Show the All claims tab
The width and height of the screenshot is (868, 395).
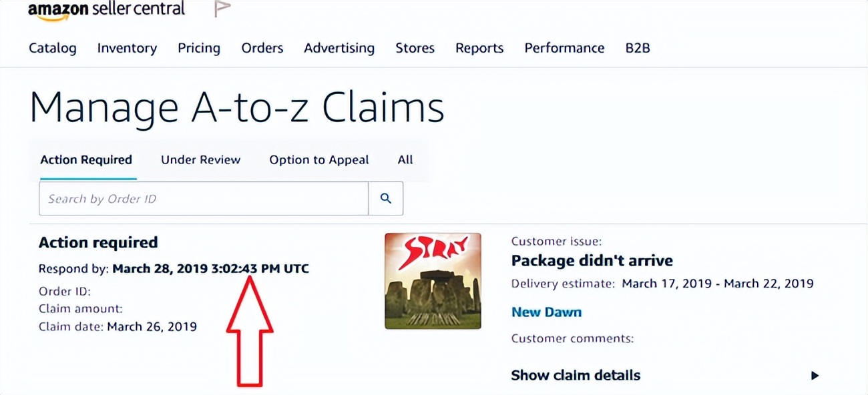pyautogui.click(x=405, y=160)
